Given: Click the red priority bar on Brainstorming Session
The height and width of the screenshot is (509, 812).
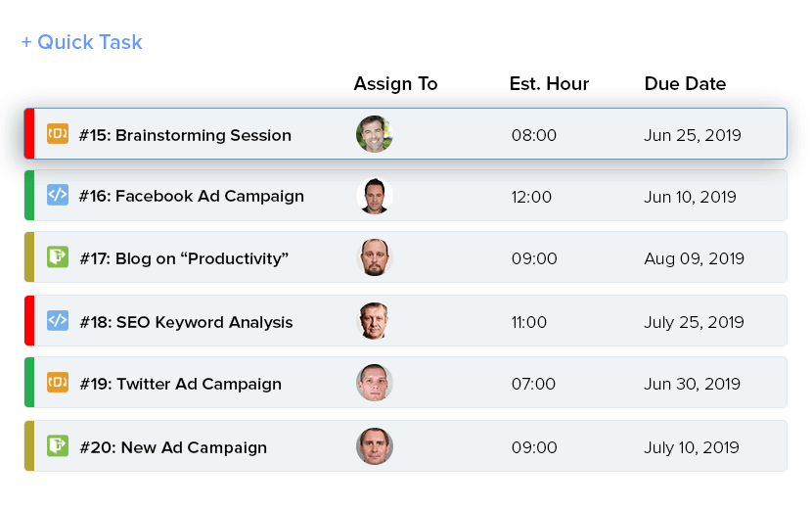Looking at the screenshot, I should pos(29,134).
